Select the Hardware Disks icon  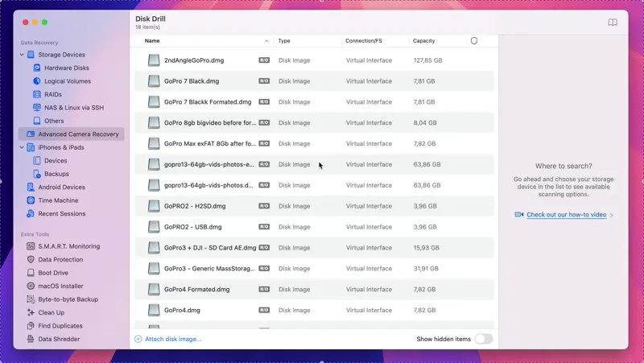point(37,68)
